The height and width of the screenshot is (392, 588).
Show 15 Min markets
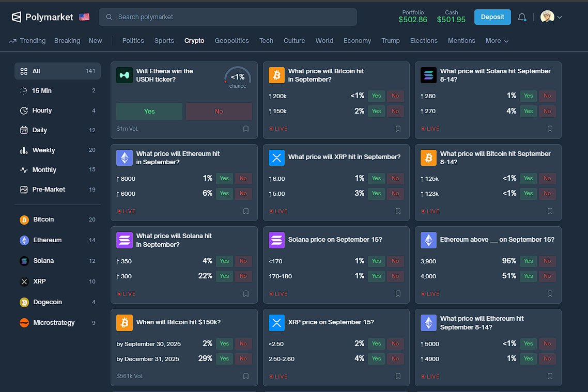pyautogui.click(x=57, y=91)
